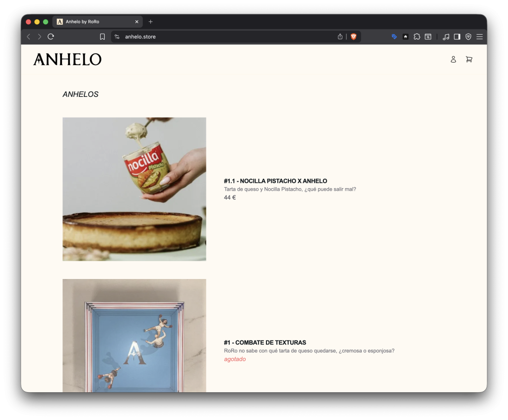
Task: Open the browser hamburger menu
Action: [480, 37]
